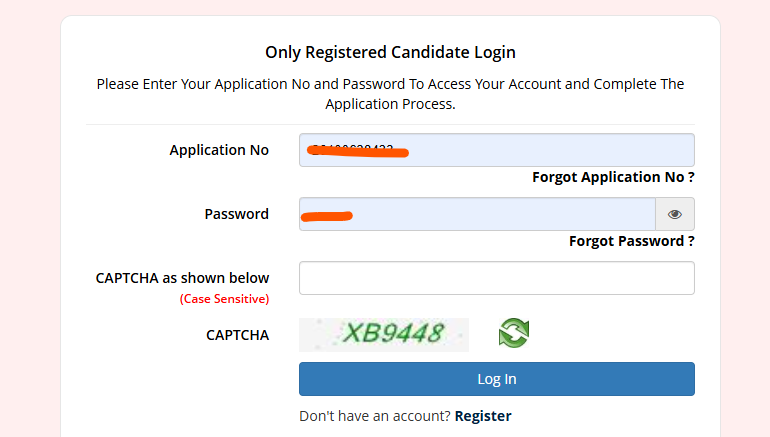Select the CAPTCHA as shown below label
The width and height of the screenshot is (770, 437).
[182, 278]
